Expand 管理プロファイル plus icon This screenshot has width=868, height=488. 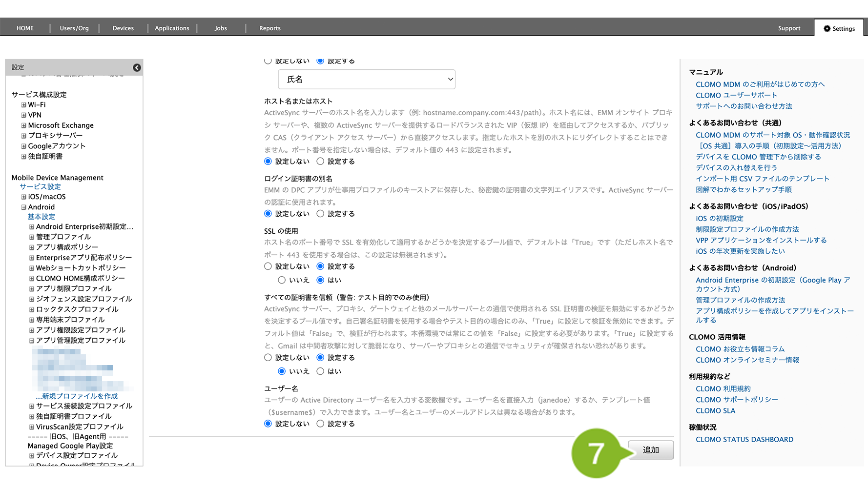[32, 237]
